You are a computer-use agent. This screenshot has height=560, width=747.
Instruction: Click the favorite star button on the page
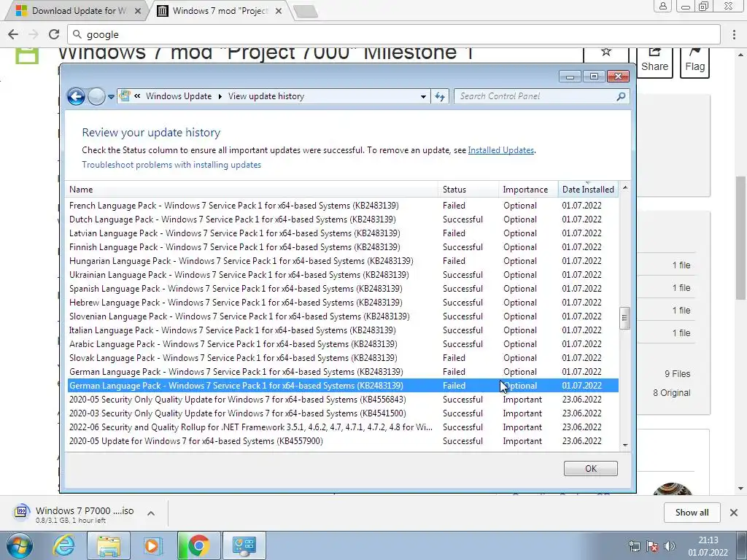[606, 52]
